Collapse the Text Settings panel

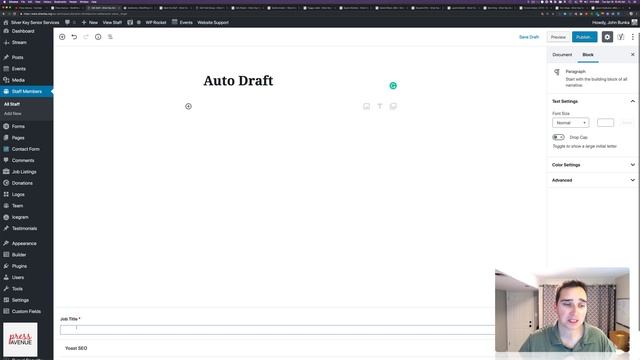coord(593,101)
